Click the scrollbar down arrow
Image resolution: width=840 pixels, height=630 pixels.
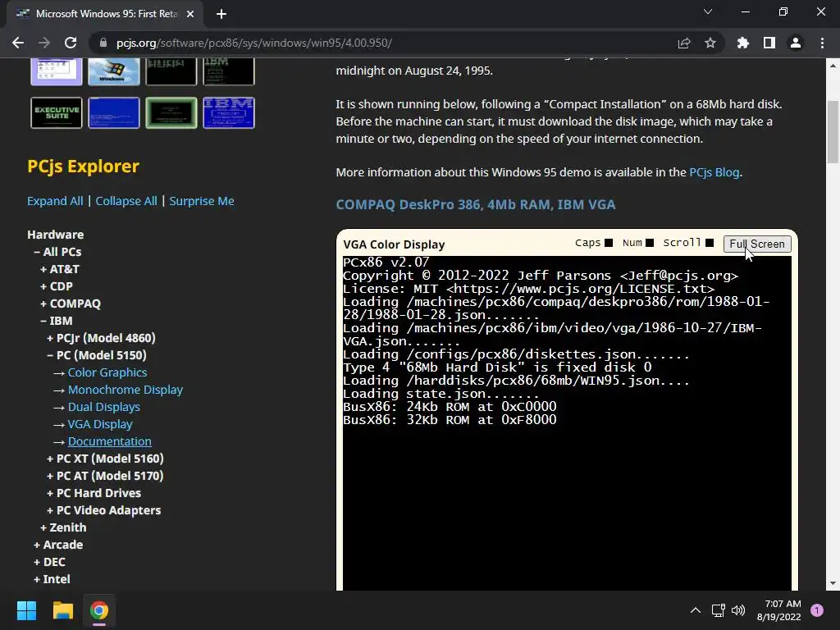[833, 583]
